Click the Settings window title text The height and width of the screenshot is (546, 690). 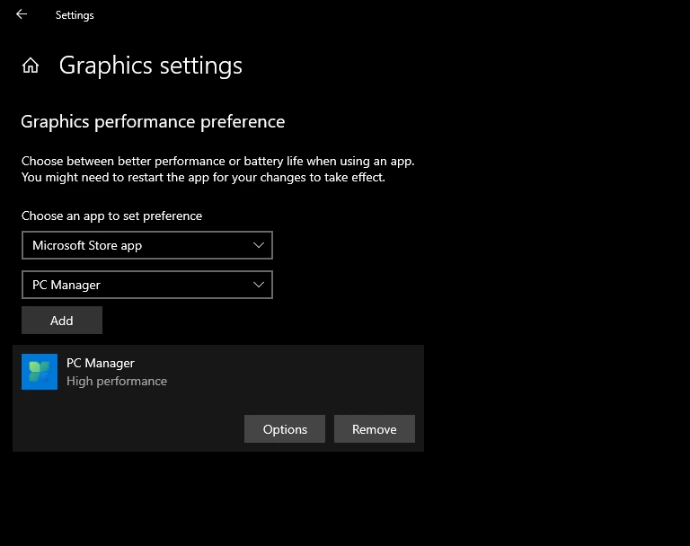click(74, 15)
